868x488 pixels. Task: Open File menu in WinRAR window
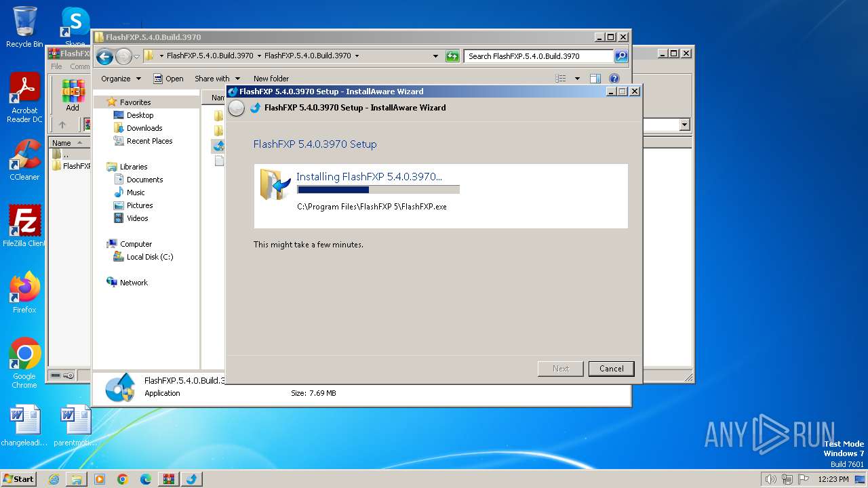point(56,66)
